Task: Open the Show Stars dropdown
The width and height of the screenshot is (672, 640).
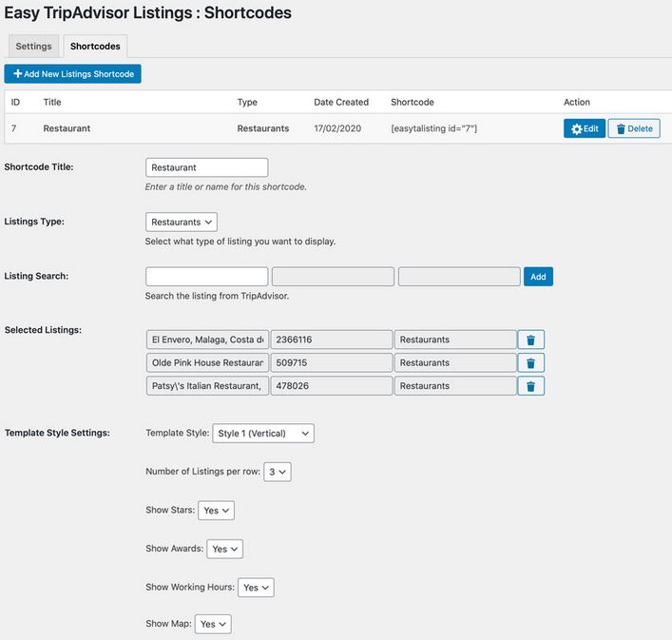Action: point(216,511)
